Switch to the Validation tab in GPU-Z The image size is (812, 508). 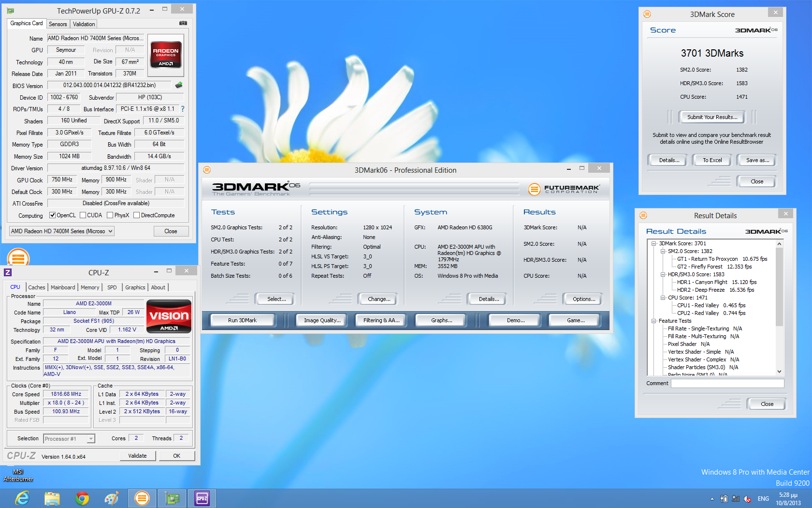coord(84,24)
